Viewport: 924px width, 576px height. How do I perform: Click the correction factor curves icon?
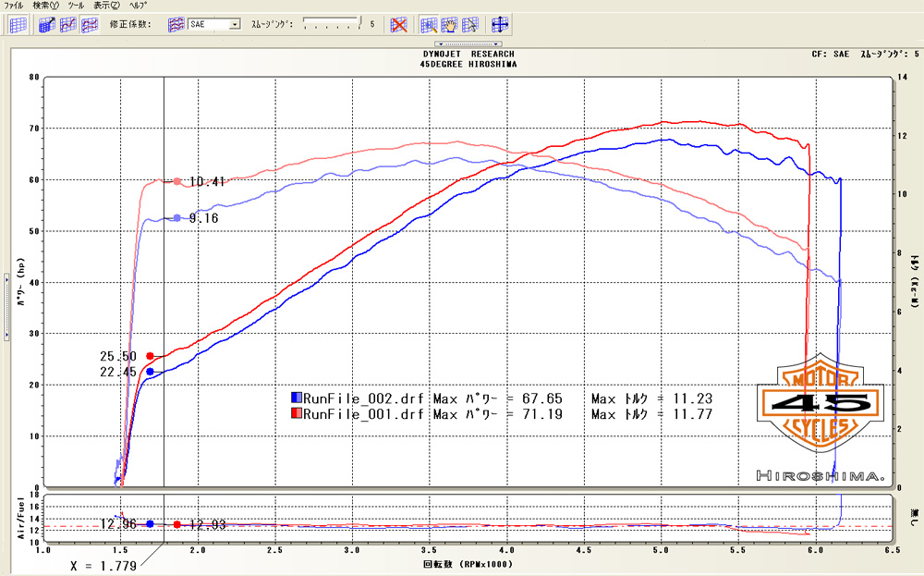175,25
